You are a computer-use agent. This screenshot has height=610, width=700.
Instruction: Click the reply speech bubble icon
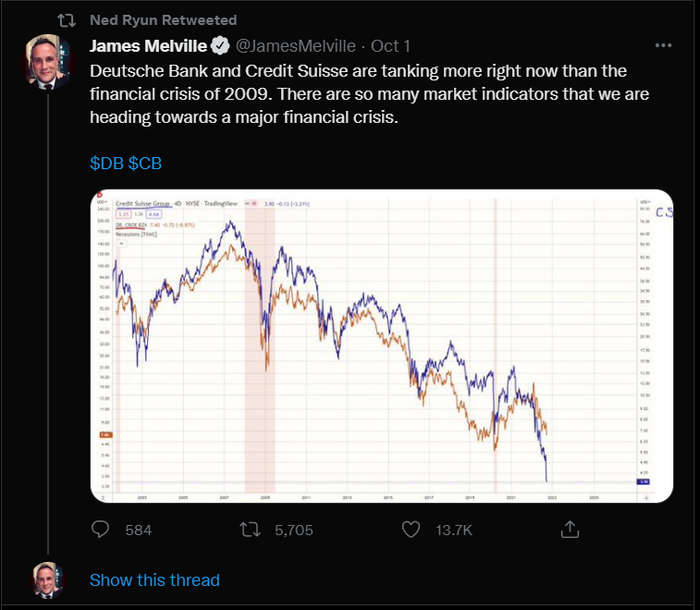click(100, 530)
